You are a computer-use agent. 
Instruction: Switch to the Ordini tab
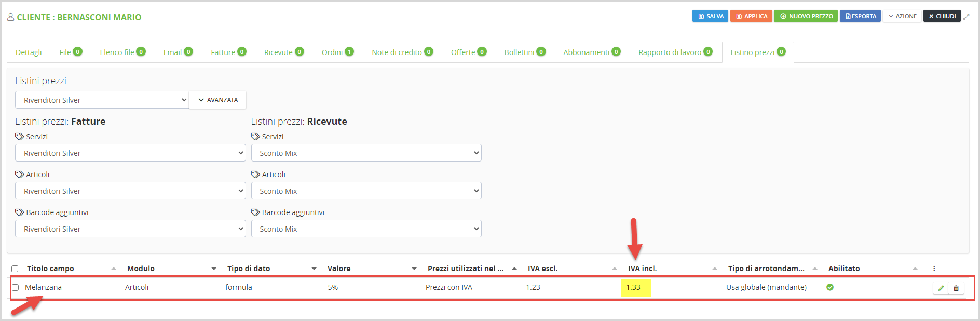pyautogui.click(x=337, y=52)
